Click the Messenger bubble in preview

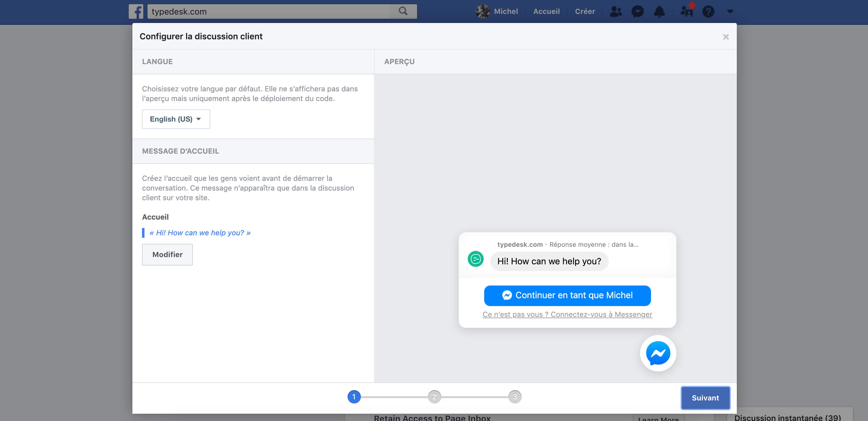[658, 353]
